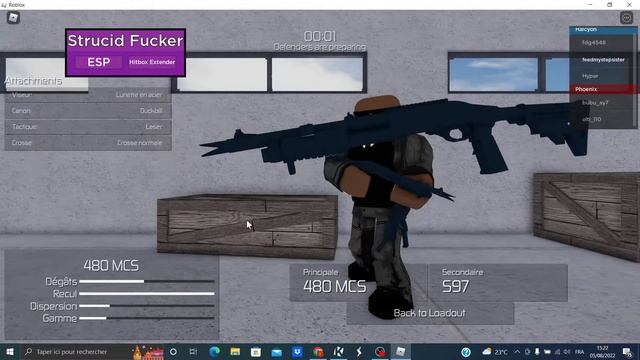
Task: Click the Dispersion stat bar
Action: coord(147,306)
